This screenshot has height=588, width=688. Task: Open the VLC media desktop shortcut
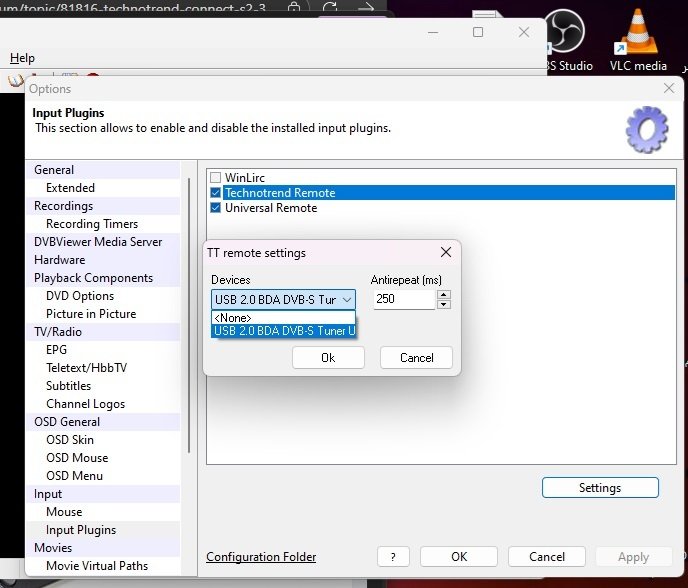point(638,40)
